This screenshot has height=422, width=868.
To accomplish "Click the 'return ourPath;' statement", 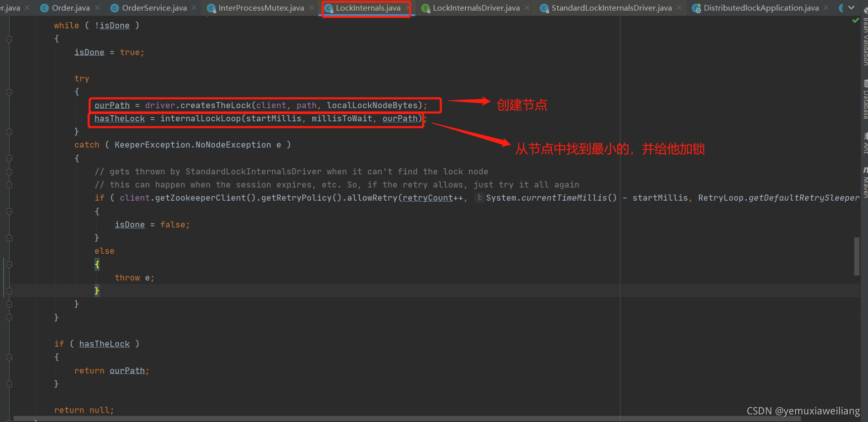I will tap(112, 370).
